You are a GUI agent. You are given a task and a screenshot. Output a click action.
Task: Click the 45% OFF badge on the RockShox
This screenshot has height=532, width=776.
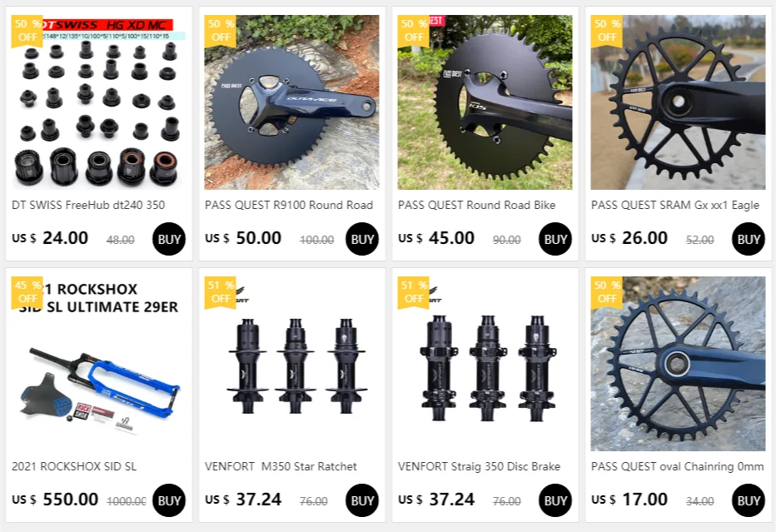(27, 292)
